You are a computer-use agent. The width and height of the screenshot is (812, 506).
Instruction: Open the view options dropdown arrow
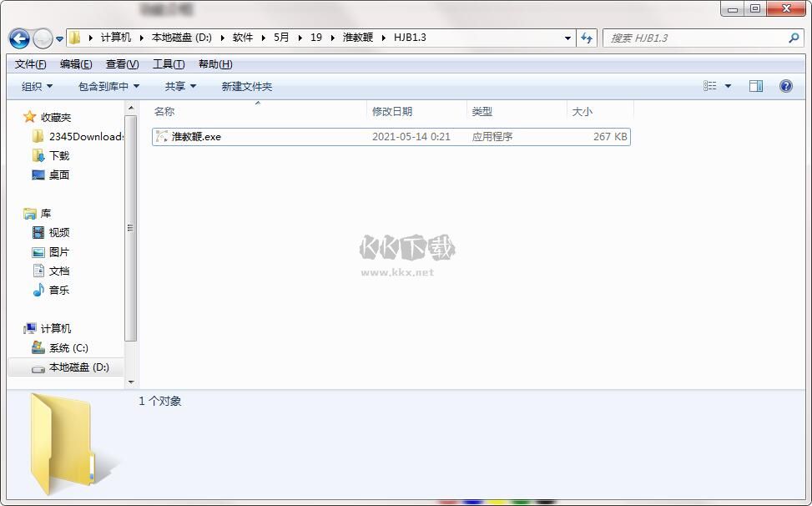(728, 86)
